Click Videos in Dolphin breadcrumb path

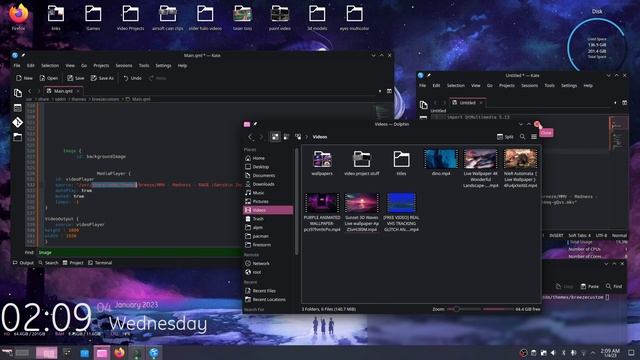[x=320, y=137]
